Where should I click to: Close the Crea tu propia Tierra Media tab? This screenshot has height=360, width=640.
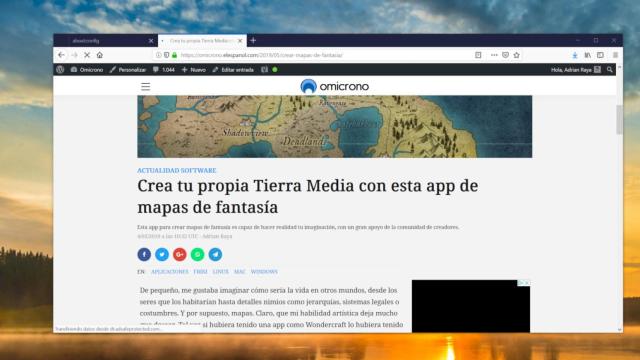click(x=240, y=41)
